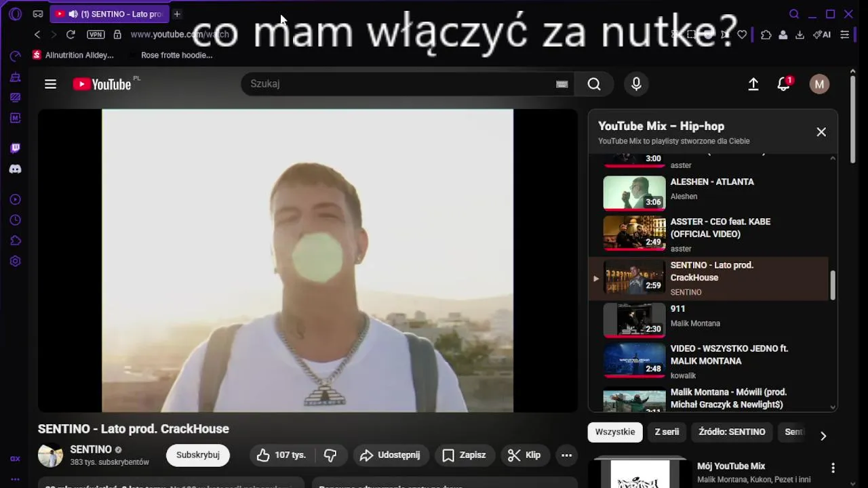Open GX Corner gamepad icon in tab bar
The width and height of the screenshot is (868, 488).
(38, 14)
